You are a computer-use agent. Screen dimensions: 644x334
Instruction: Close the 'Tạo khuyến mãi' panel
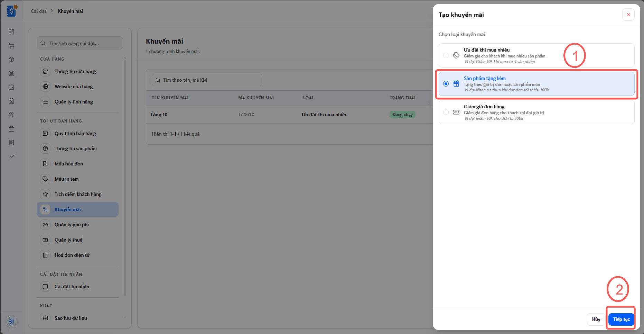coord(628,15)
